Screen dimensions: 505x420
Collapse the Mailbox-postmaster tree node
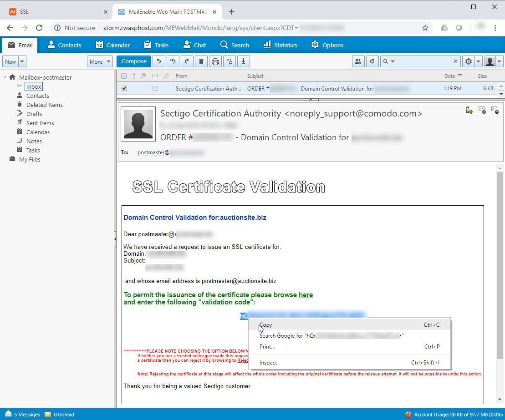(x=5, y=77)
